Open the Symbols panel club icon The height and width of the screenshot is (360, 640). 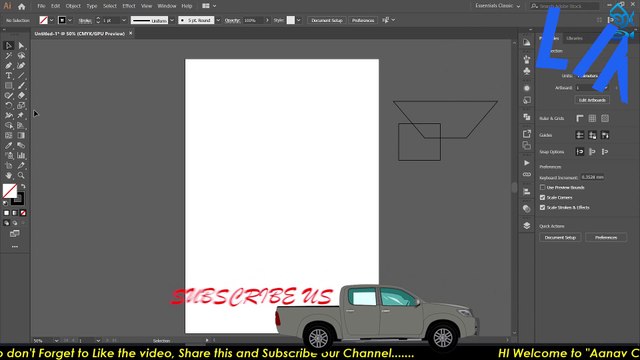[x=527, y=71]
